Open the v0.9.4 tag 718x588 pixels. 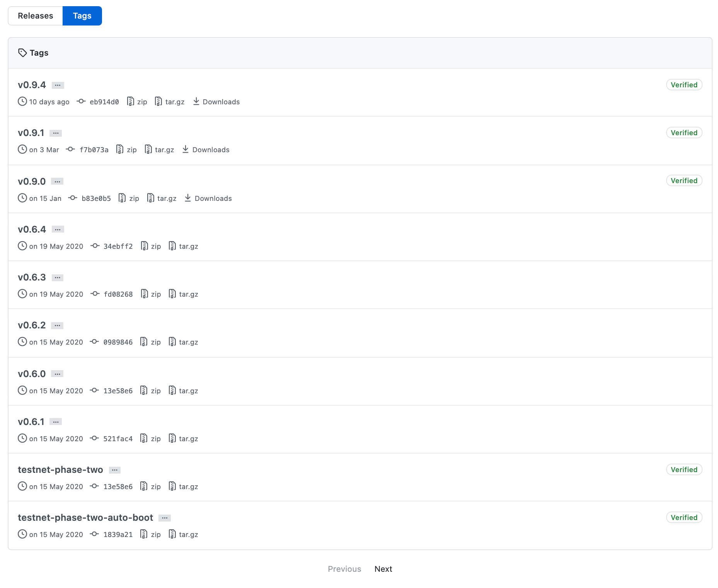(x=32, y=85)
